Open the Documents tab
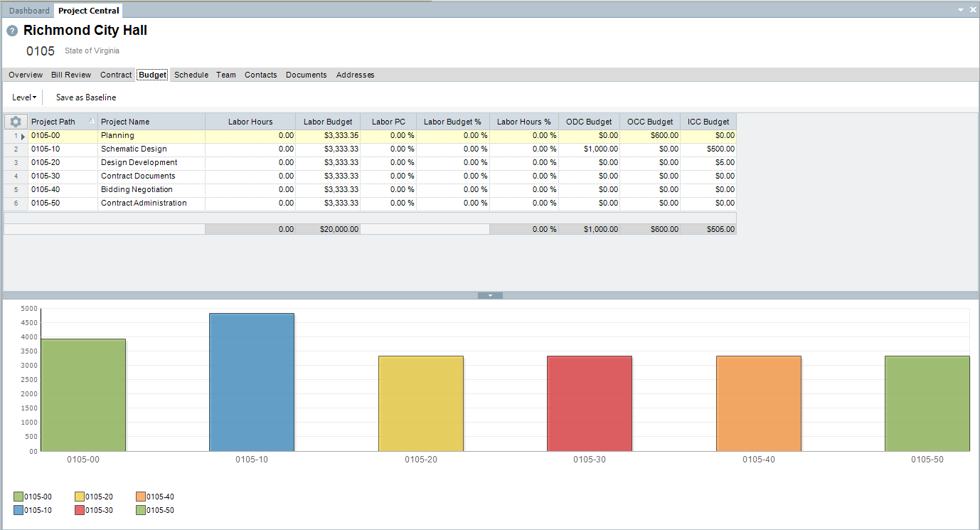The height and width of the screenshot is (530, 980). click(x=307, y=75)
